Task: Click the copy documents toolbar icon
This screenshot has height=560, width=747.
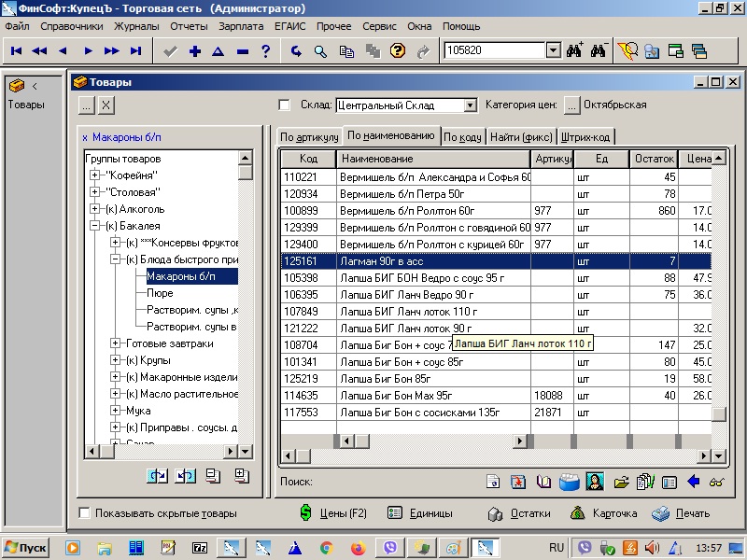Action: click(346, 51)
